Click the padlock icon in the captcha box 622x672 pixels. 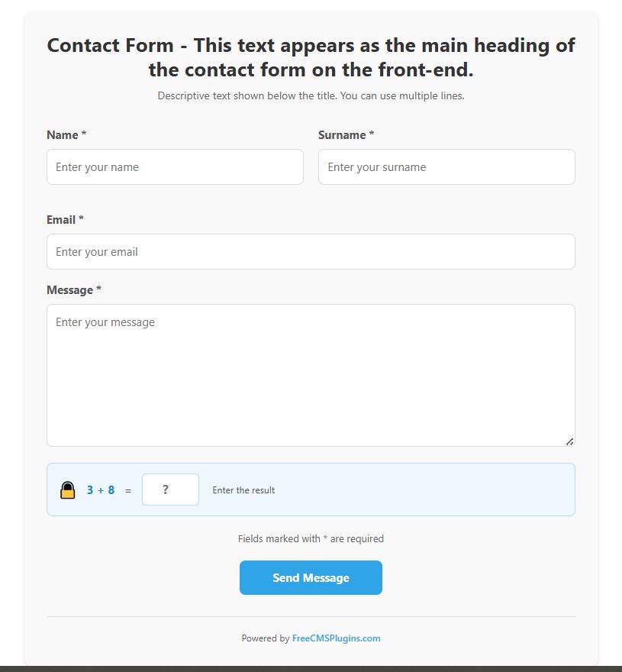69,489
